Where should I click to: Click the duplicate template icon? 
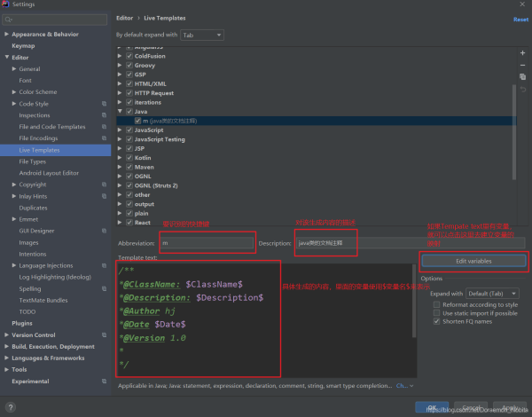(522, 77)
